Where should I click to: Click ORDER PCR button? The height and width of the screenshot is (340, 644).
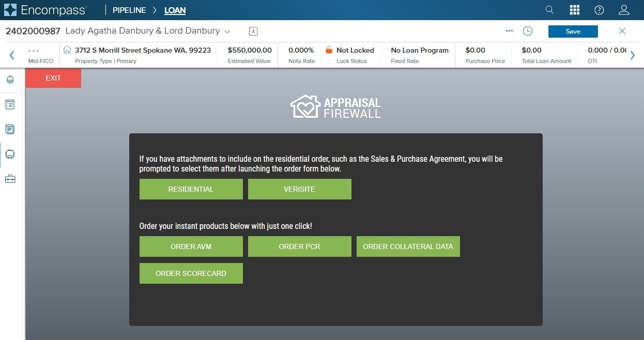click(300, 246)
